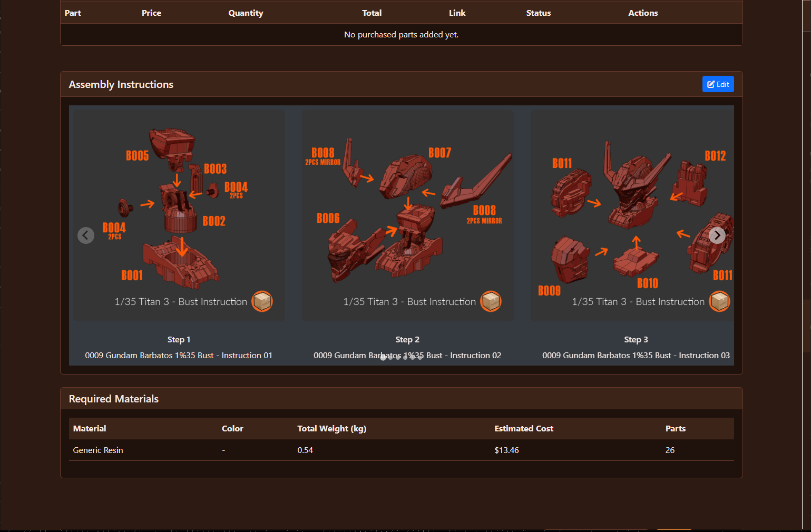Click the orange package icon on Step 1 card

pyautogui.click(x=262, y=301)
